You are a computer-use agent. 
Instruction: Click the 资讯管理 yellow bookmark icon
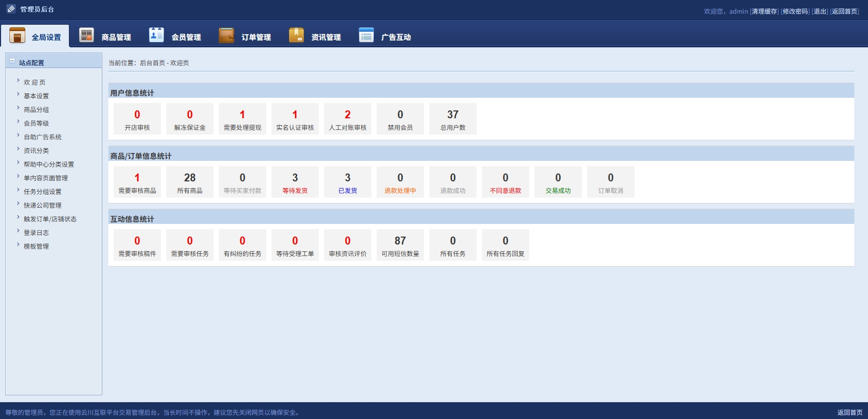point(296,35)
